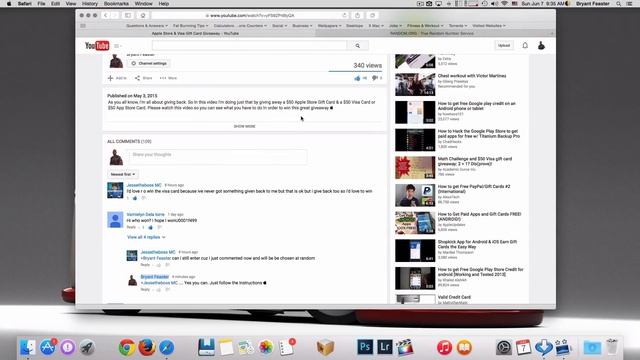Open Photos app from the Dock
This screenshot has height=360, width=640.
[266, 347]
